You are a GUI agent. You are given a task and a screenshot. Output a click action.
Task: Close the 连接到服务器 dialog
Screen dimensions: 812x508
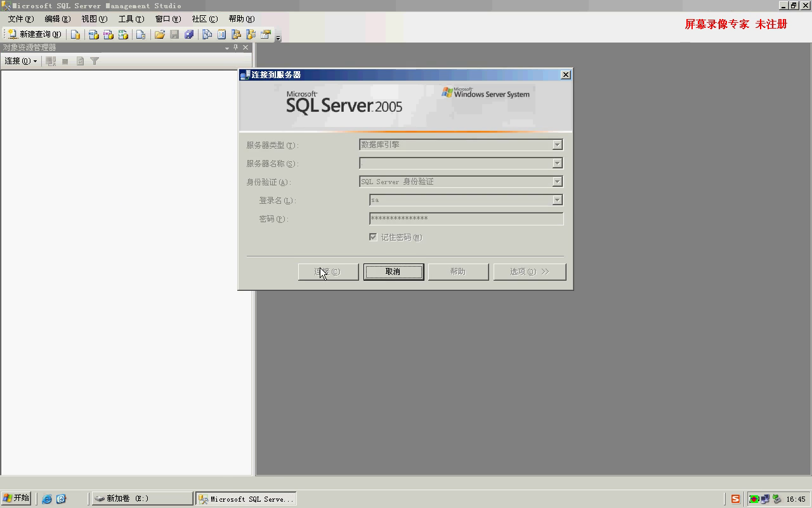coord(566,75)
